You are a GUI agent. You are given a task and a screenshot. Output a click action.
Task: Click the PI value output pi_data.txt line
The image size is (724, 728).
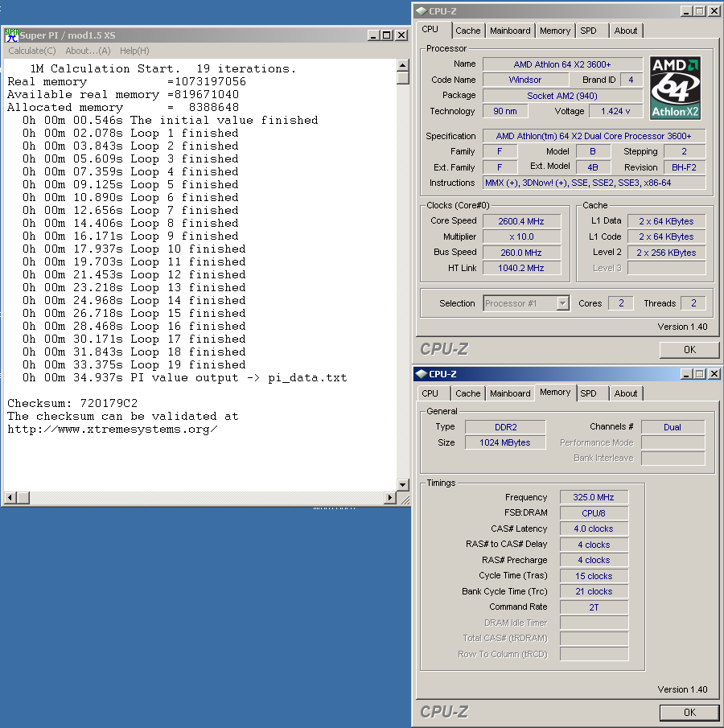click(185, 377)
